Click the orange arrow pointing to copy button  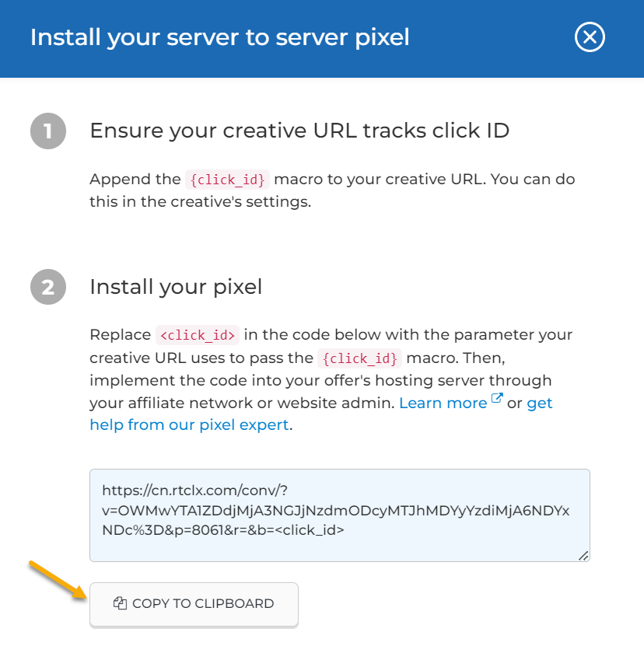tap(58, 579)
